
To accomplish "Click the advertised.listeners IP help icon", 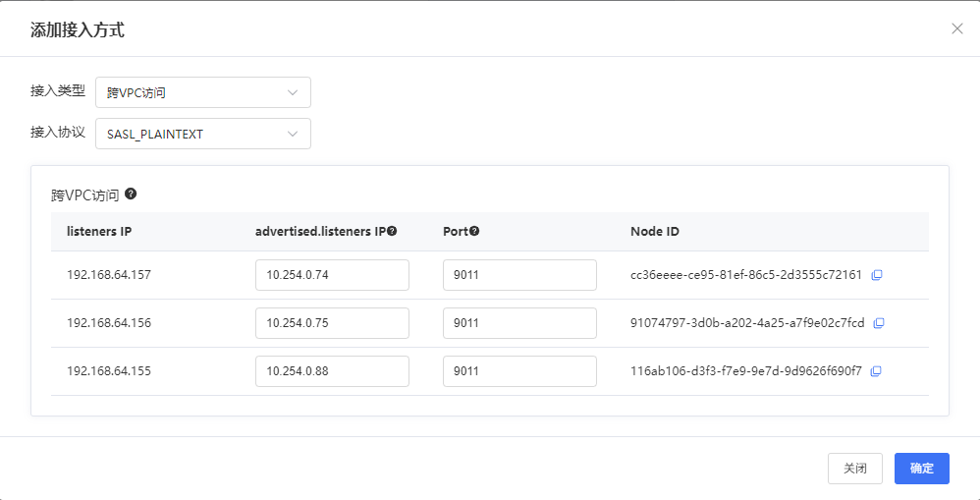I will point(392,232).
